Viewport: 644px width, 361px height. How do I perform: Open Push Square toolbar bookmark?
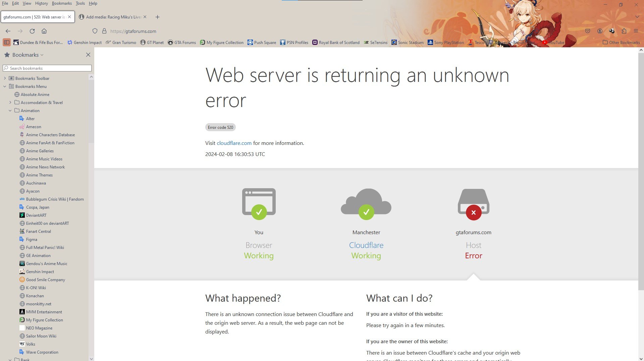click(262, 42)
